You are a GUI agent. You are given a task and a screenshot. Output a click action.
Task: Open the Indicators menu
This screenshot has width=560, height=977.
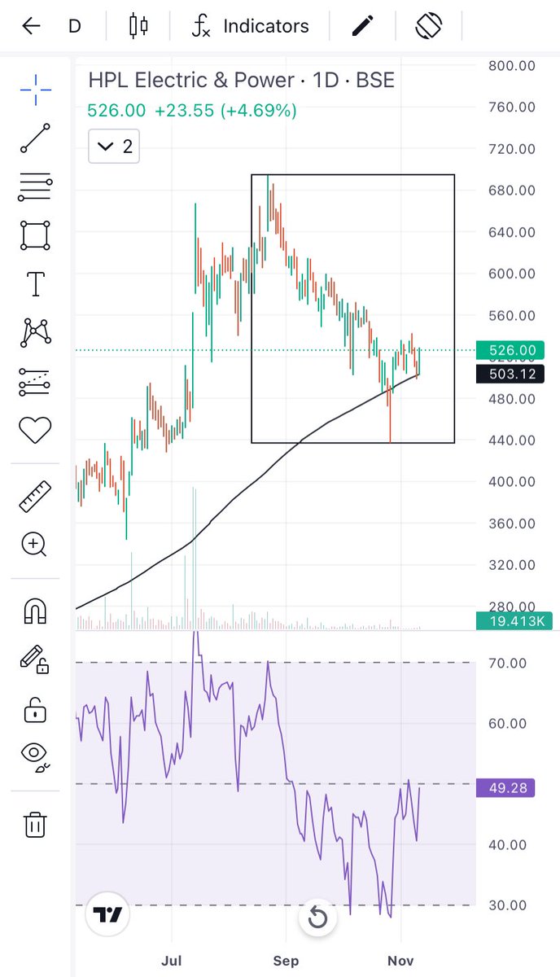[x=250, y=26]
